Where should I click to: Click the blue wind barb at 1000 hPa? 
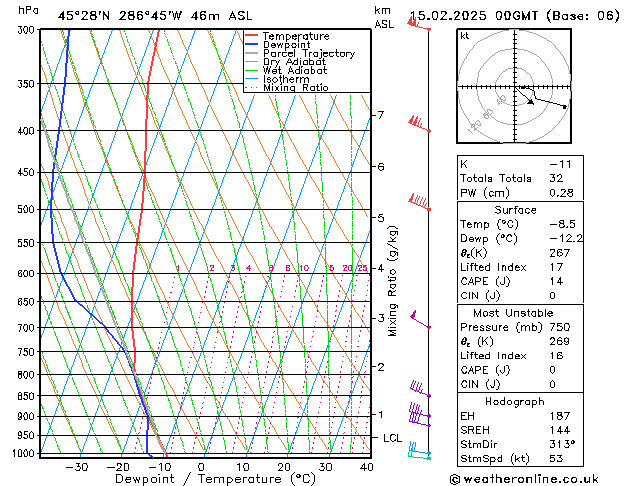[419, 448]
